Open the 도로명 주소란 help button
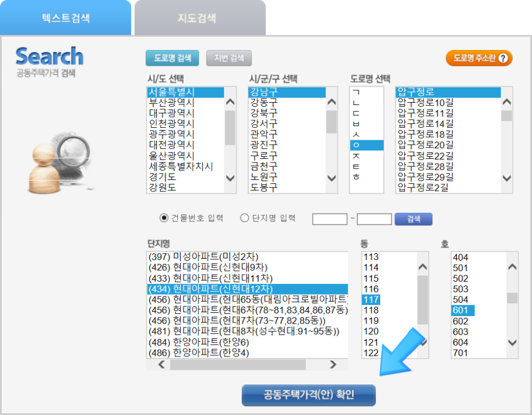Image resolution: width=532 pixels, height=415 pixels. (x=479, y=58)
